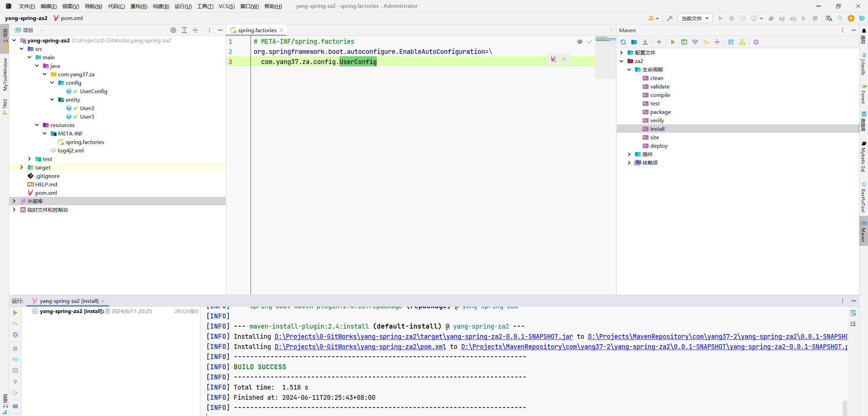Open the 构建(B) menu
Image resolution: width=868 pixels, height=416 pixels.
click(161, 6)
